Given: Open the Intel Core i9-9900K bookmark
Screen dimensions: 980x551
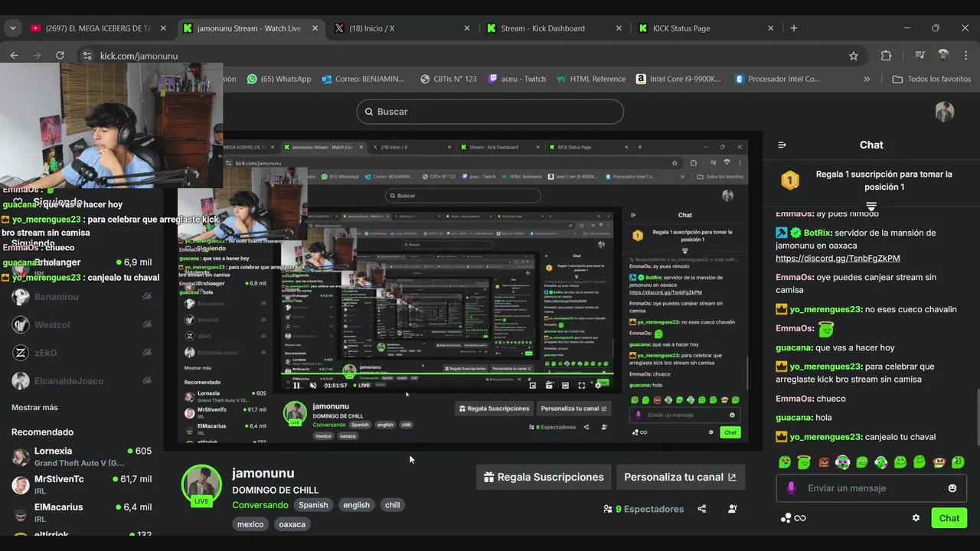Looking at the screenshot, I should (x=678, y=79).
